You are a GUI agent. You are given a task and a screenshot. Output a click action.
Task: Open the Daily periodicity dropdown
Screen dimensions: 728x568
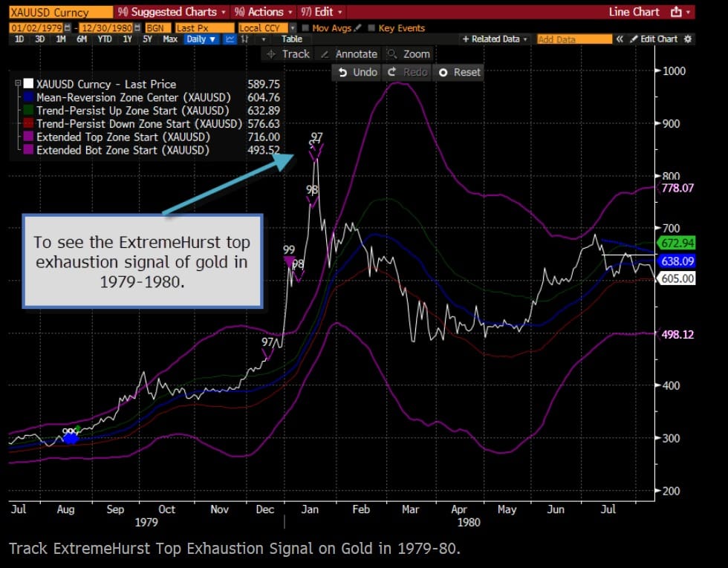click(201, 39)
